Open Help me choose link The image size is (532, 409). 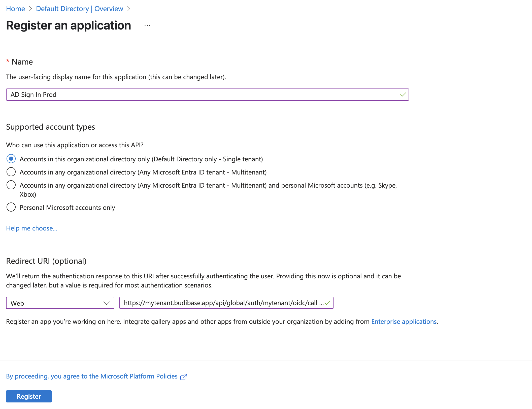[31, 228]
